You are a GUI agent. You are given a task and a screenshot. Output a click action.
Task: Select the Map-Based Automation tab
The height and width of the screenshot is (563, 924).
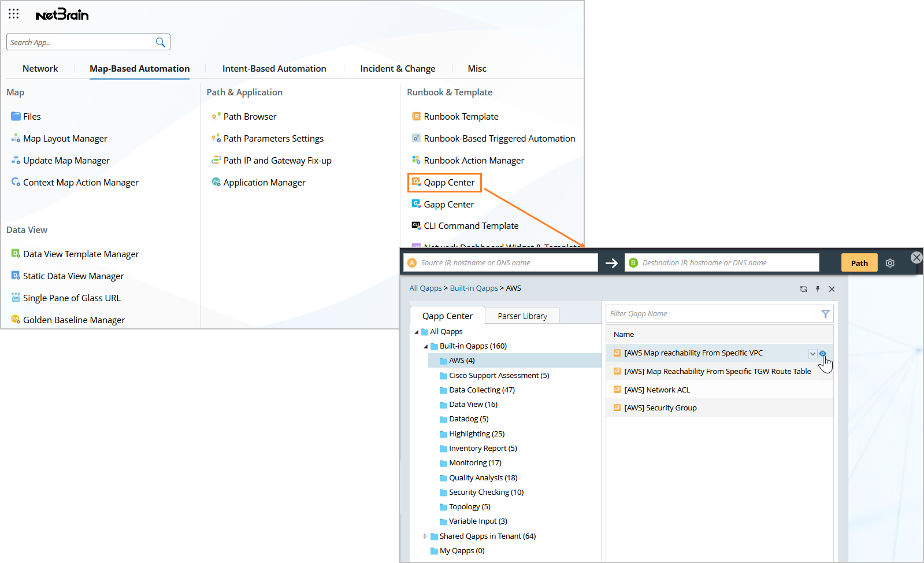click(140, 68)
